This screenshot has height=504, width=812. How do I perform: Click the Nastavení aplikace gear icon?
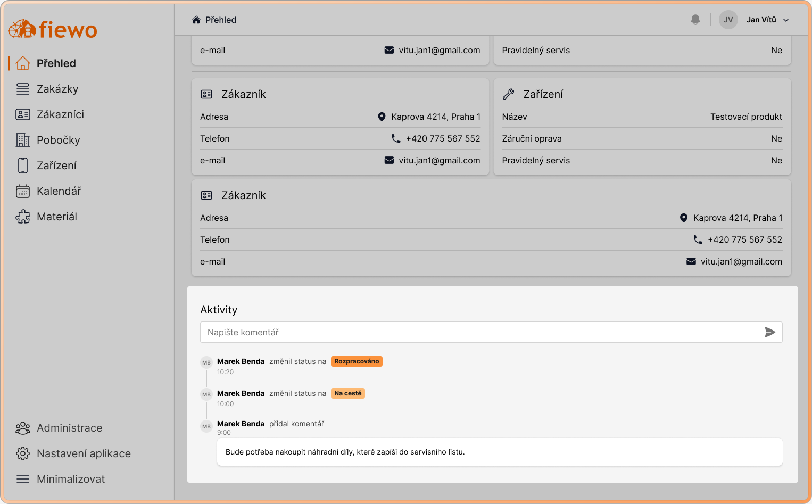[23, 453]
